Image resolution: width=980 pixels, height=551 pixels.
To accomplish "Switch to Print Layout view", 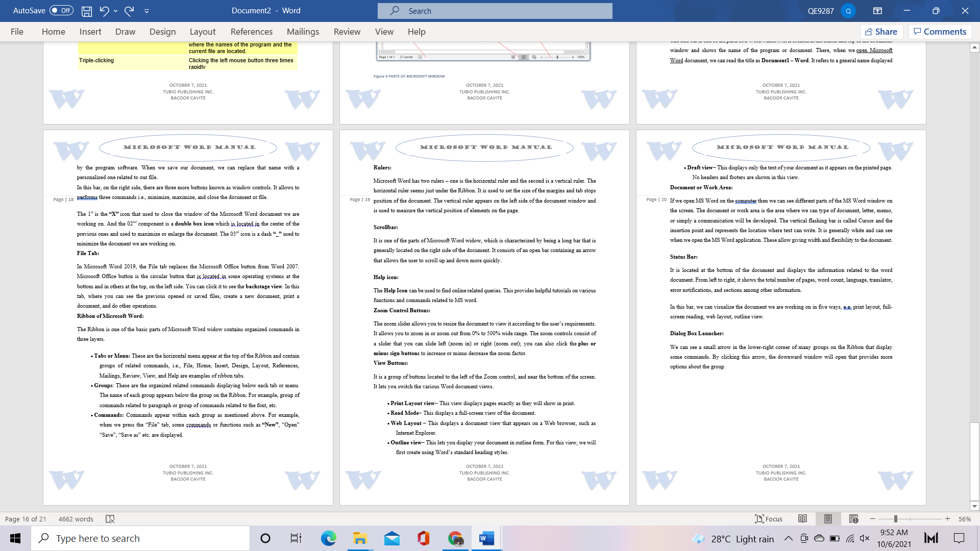I will tap(828, 519).
